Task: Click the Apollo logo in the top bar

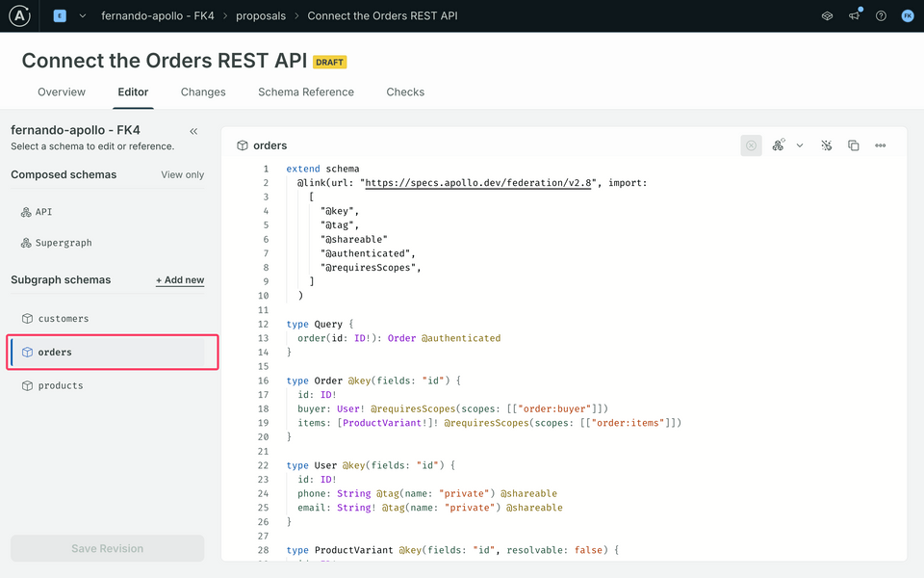Action: pyautogui.click(x=19, y=16)
